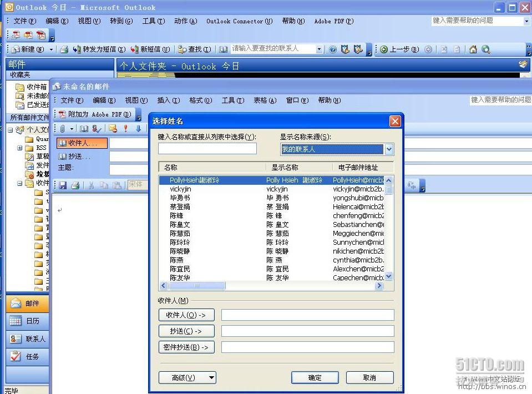Switch to 联系人 in navigation pane

point(27,339)
